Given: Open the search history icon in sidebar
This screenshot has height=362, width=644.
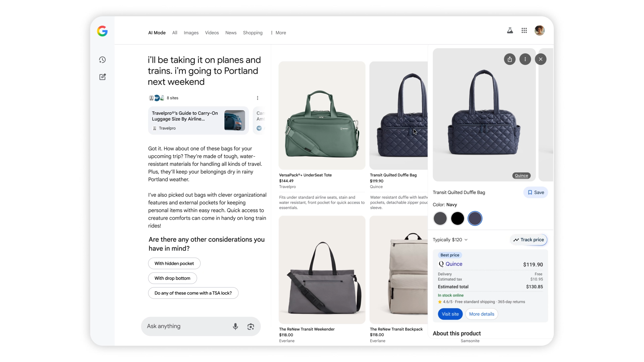Looking at the screenshot, I should point(102,60).
